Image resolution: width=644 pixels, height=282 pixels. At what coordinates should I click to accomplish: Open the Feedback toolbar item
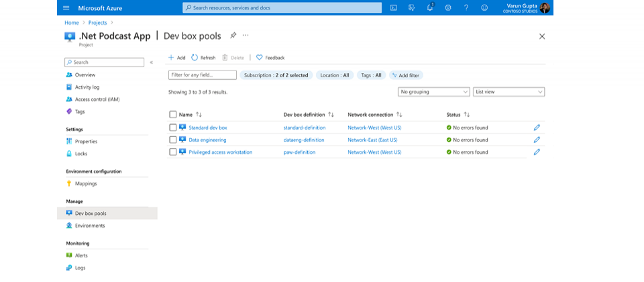tap(270, 58)
